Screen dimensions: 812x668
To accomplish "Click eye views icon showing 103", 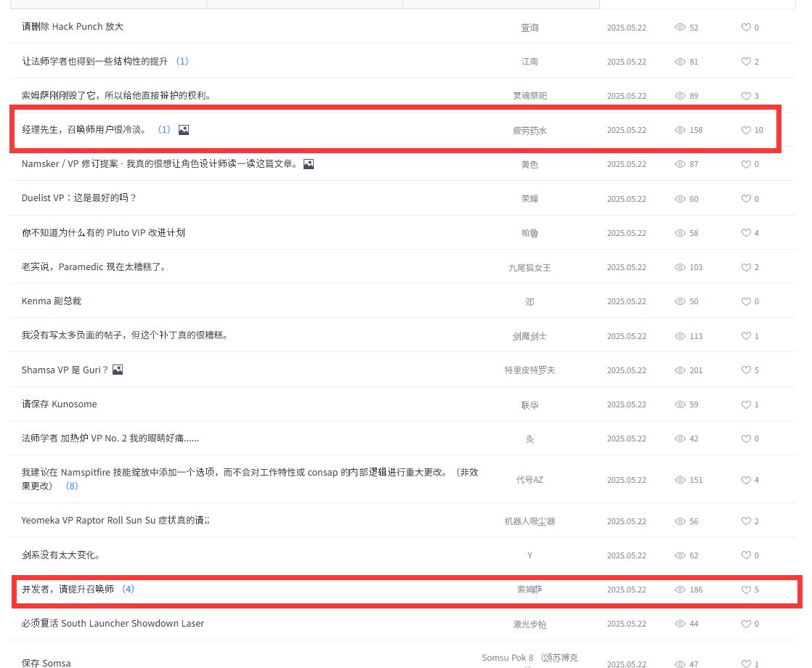I will coord(680,267).
